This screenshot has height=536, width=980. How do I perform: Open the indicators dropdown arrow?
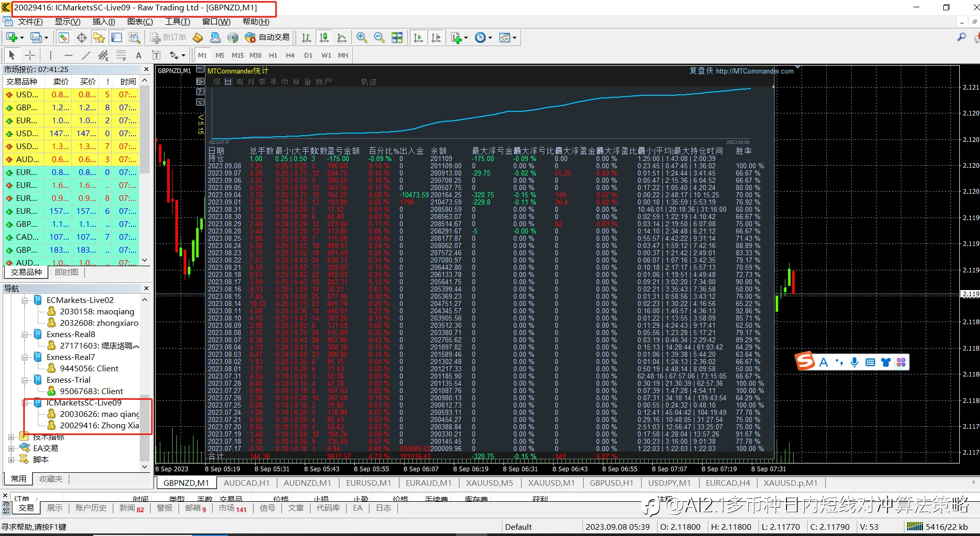click(x=466, y=38)
